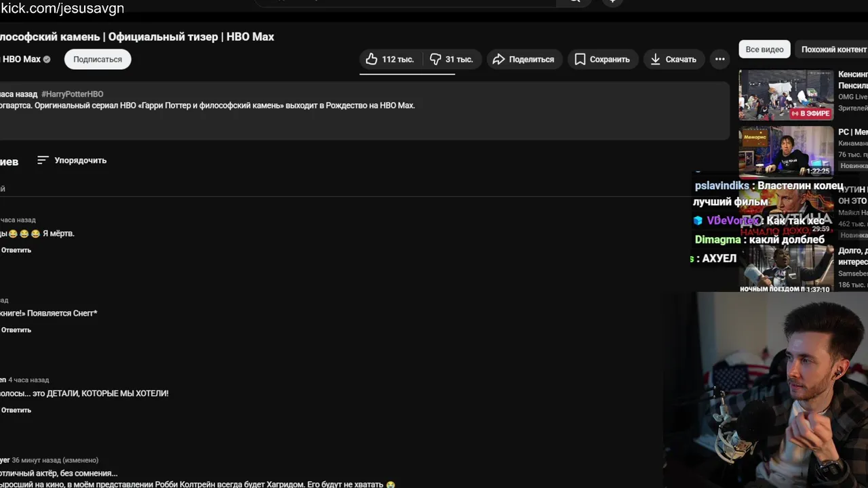The width and height of the screenshot is (868, 488).
Task: Open the Меморис video thumbnail lasting 1:22:25
Action: [x=786, y=151]
